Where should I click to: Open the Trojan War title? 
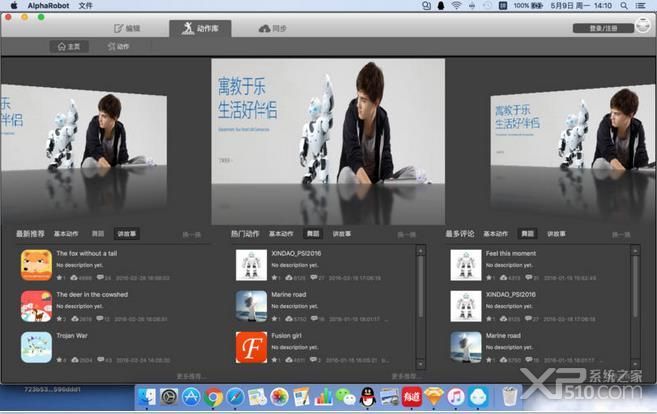point(72,336)
